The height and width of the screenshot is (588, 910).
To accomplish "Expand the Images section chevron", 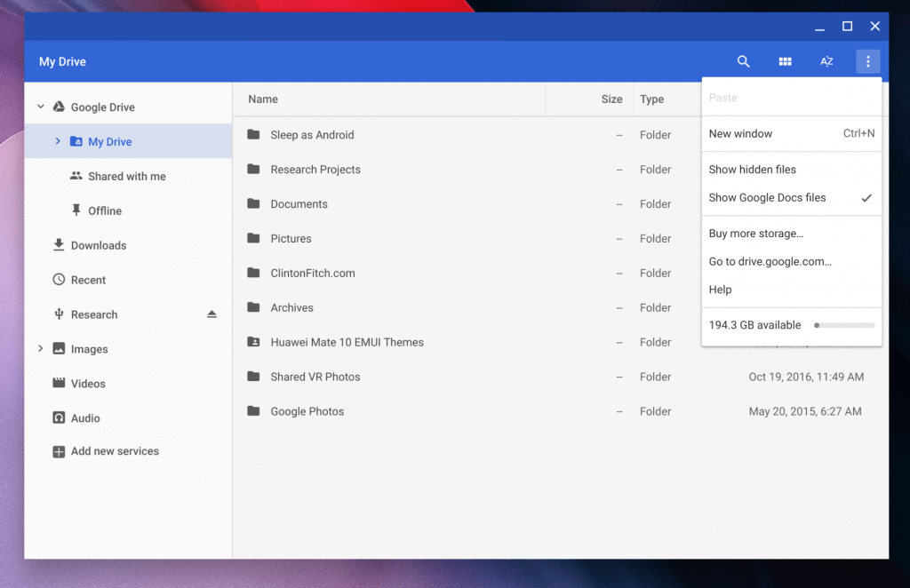I will point(40,348).
